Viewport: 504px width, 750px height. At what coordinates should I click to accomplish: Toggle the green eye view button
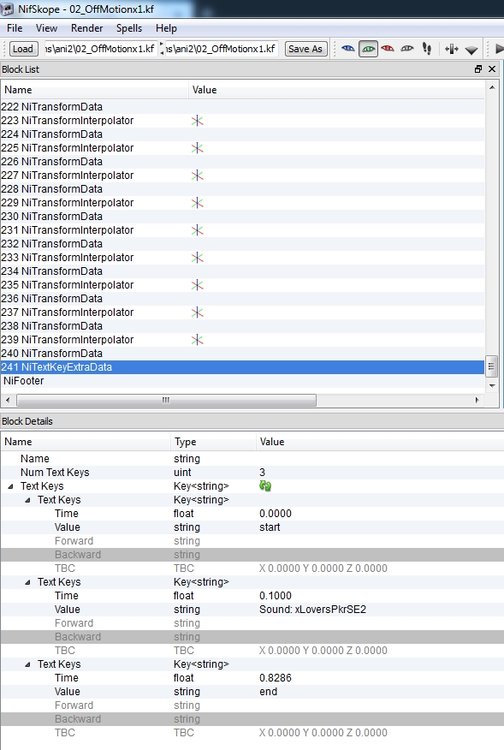(368, 49)
